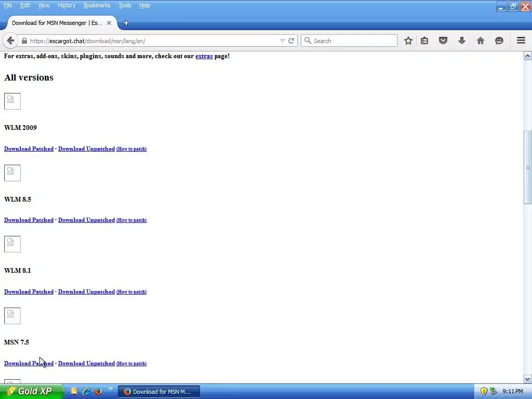This screenshot has width=532, height=399.
Task: Open the Downloads arrow icon
Action: (462, 41)
